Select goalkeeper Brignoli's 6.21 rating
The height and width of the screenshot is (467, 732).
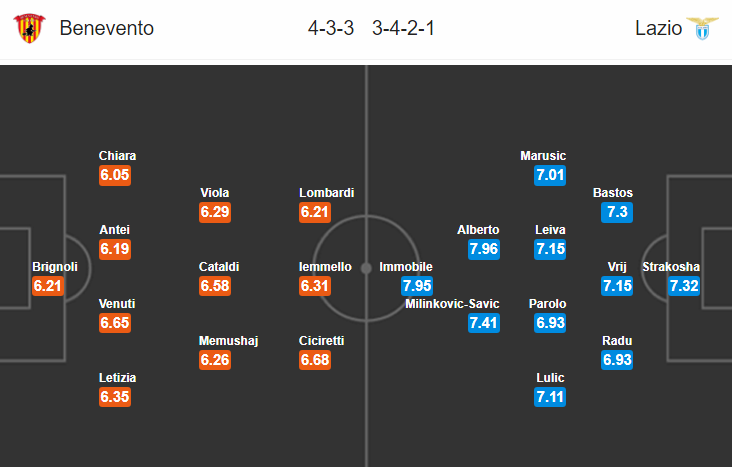(48, 286)
